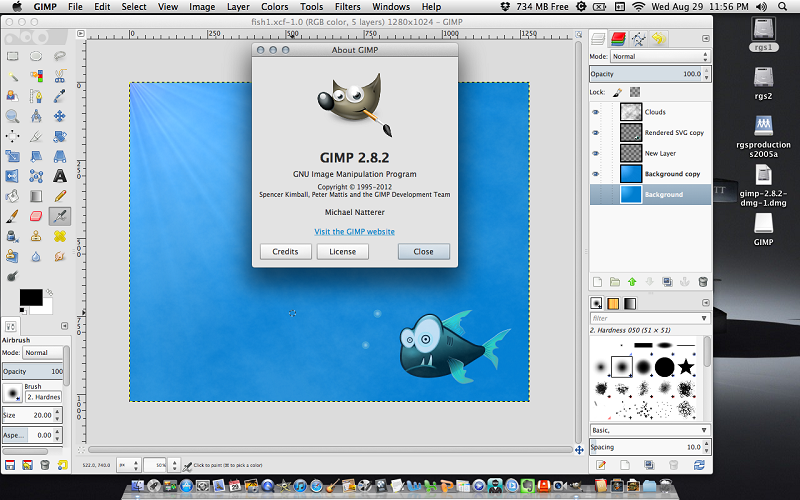Select the Text tool in toolbox
This screenshot has height=500, width=800.
click(x=60, y=176)
